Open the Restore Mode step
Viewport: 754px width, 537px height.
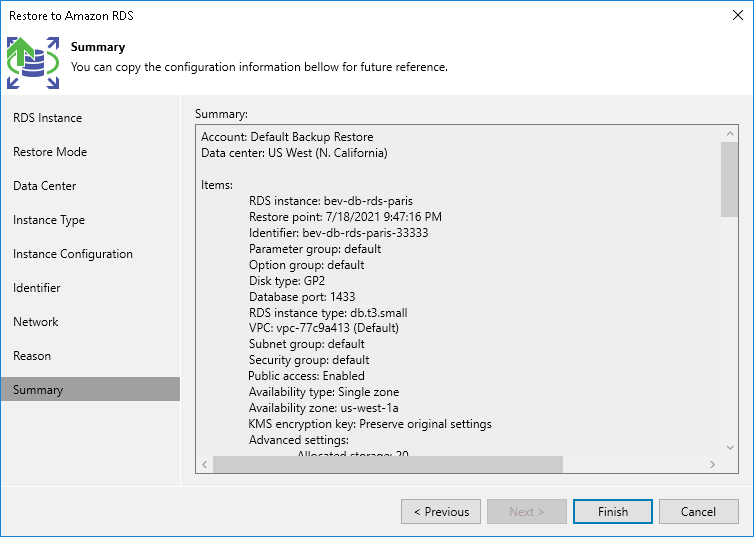click(50, 152)
